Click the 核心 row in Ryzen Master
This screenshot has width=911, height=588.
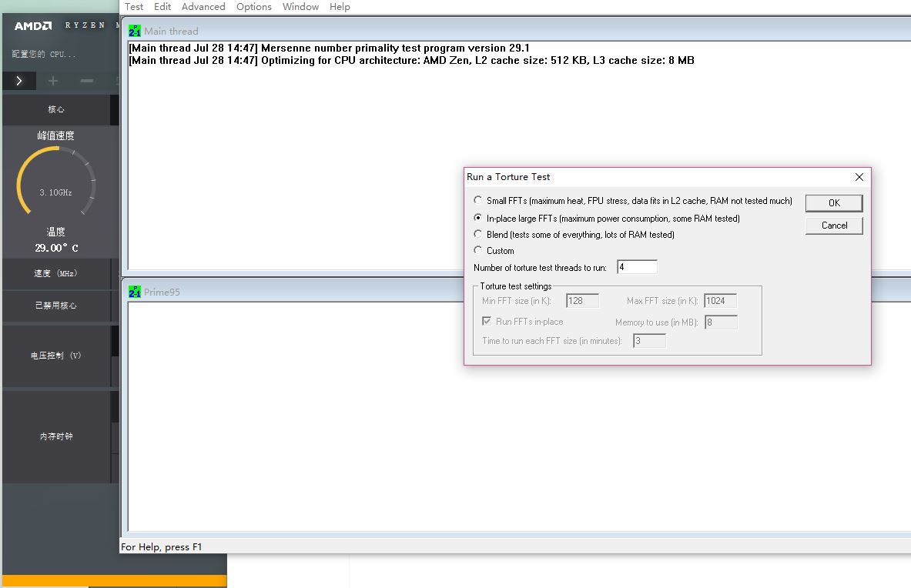pos(56,110)
